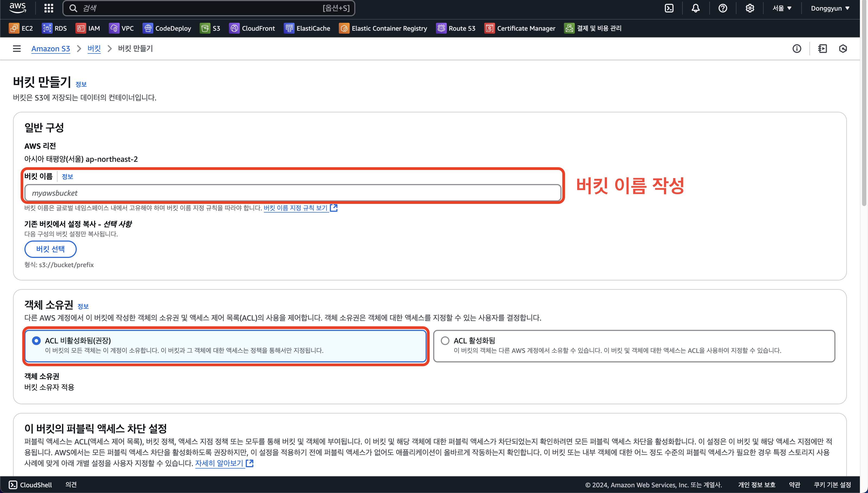Expand the Donggyun account dropdown
Screen dimensions: 868x493
(x=830, y=8)
